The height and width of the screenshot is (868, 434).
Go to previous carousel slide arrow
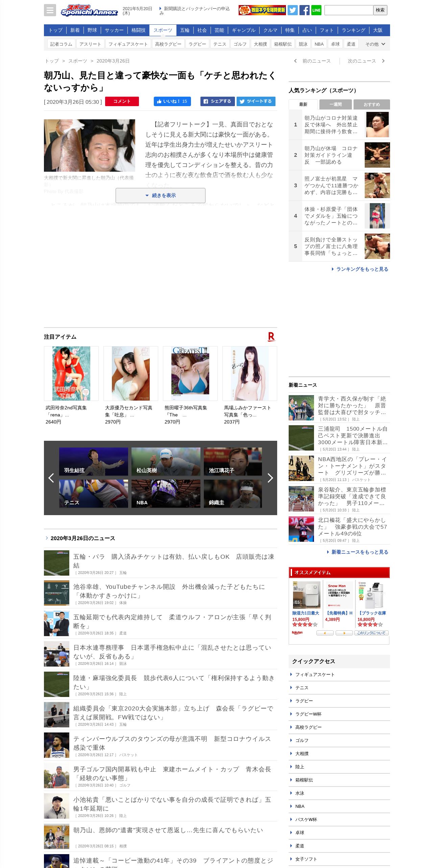[51, 478]
